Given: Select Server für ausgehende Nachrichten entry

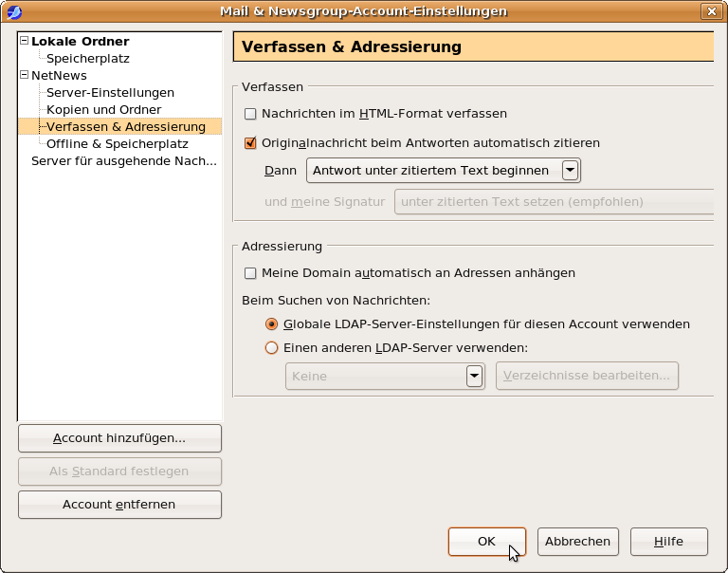Looking at the screenshot, I should point(124,160).
